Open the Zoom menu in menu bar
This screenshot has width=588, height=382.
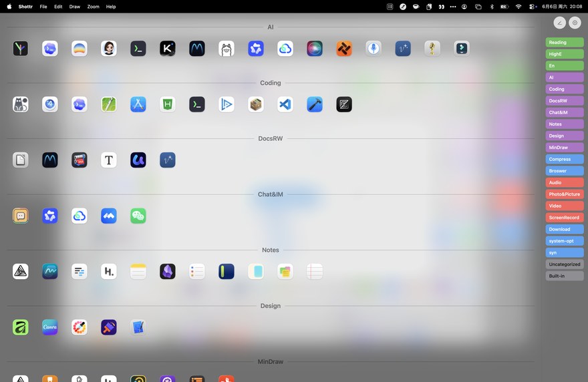click(93, 7)
